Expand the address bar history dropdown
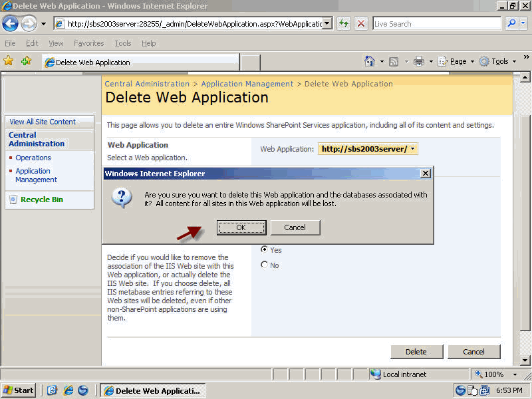The width and height of the screenshot is (532, 399). tap(327, 24)
